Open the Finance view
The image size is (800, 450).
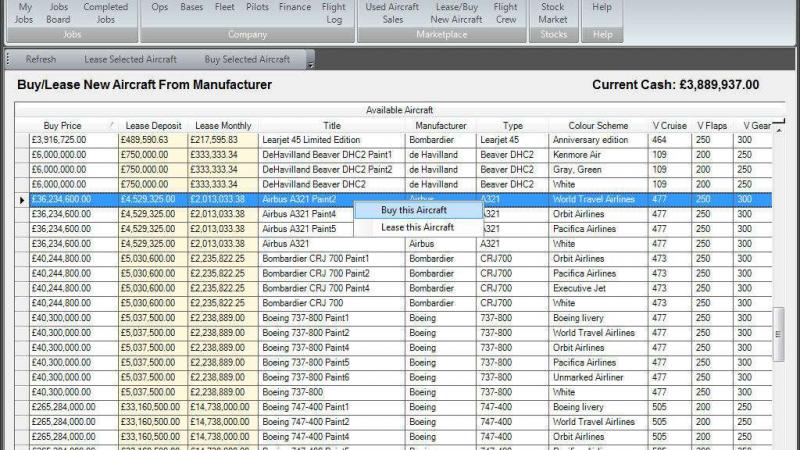[x=295, y=7]
